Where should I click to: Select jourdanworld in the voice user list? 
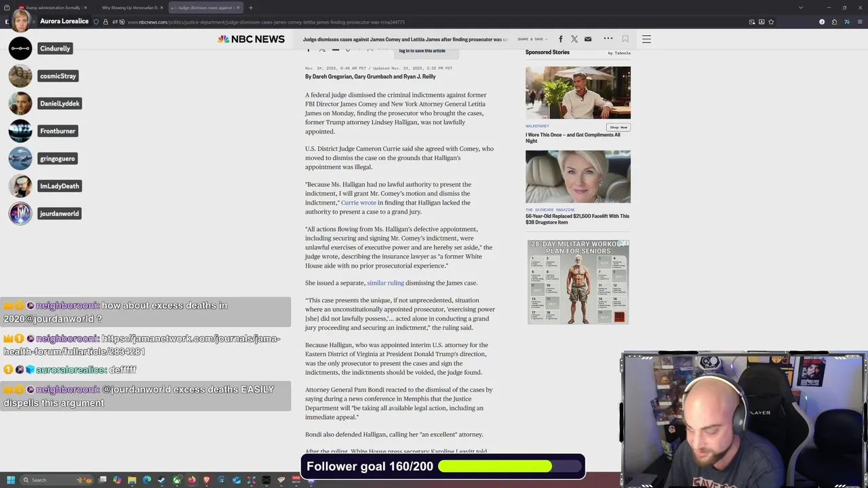pos(59,213)
